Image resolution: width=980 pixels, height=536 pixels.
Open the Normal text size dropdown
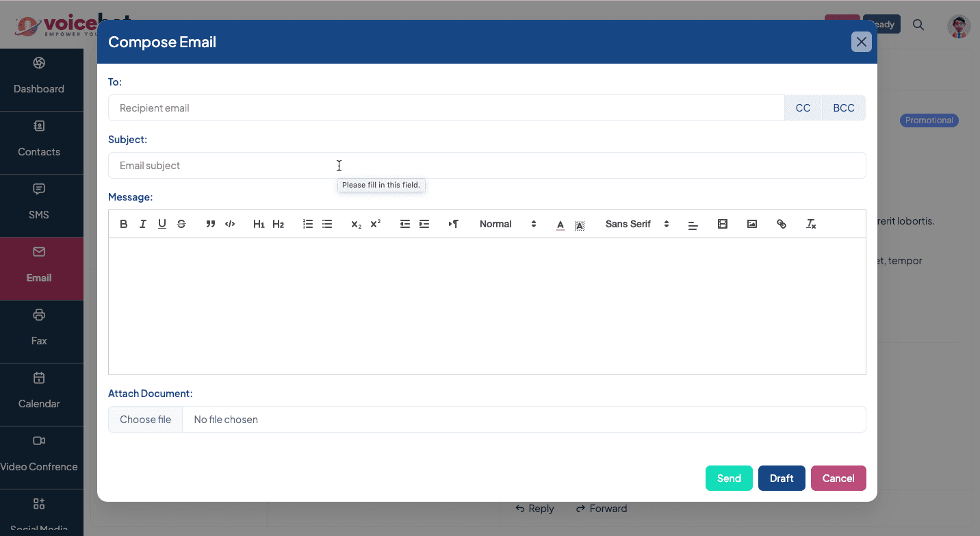[508, 224]
